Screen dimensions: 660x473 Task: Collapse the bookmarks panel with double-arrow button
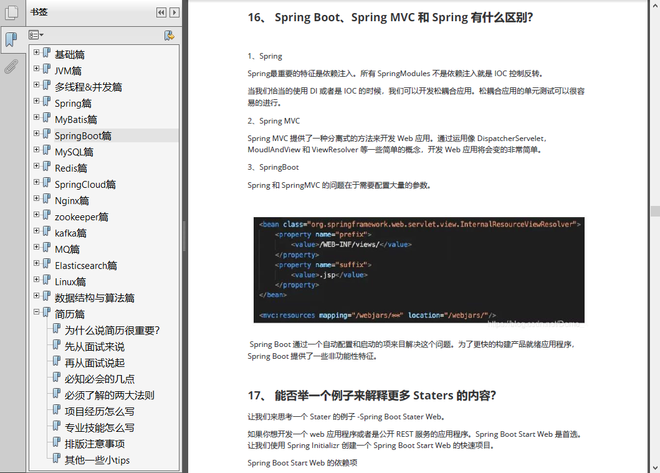coord(161,12)
